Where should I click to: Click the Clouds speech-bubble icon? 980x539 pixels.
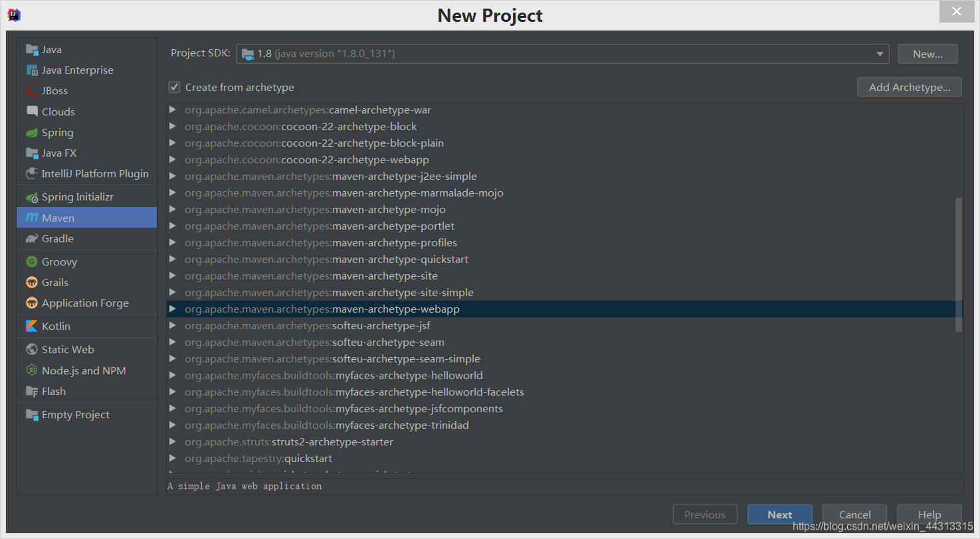tap(32, 112)
